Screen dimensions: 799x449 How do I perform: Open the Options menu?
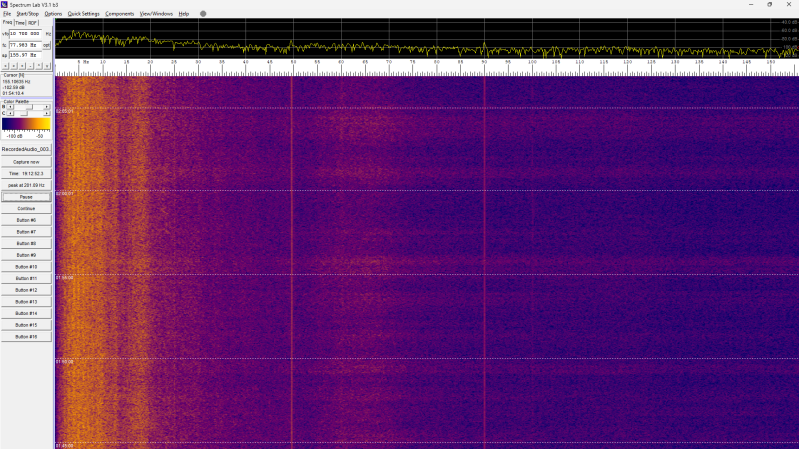[x=53, y=14]
